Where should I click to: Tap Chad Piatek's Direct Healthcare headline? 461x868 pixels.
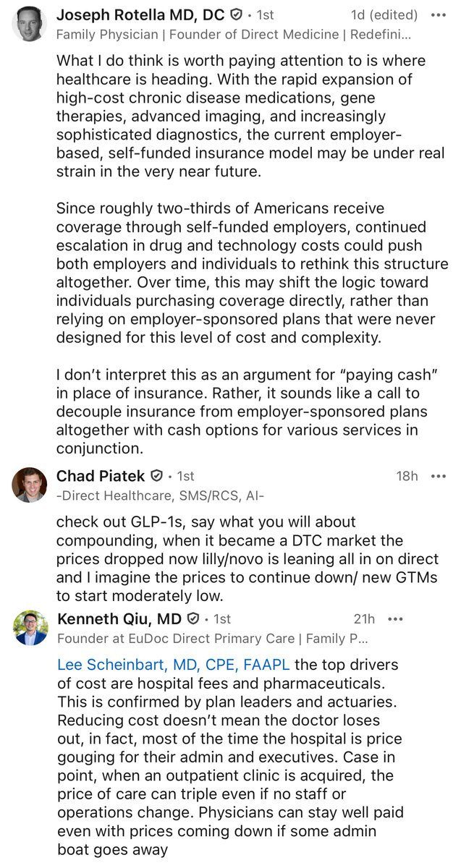pyautogui.click(x=161, y=495)
